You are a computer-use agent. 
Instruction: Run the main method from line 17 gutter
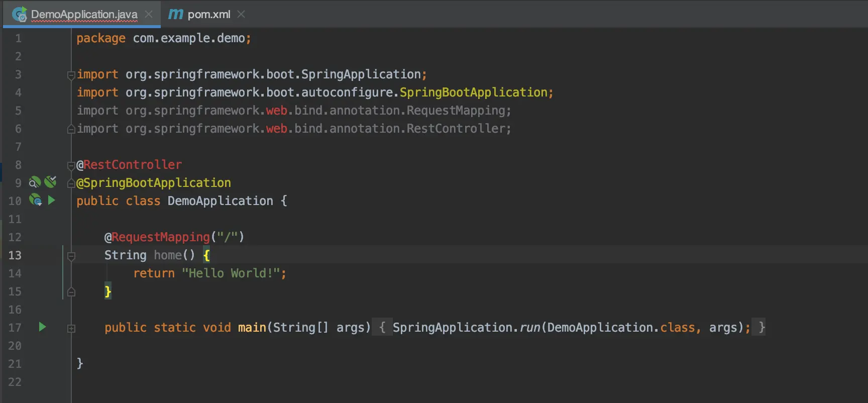43,327
